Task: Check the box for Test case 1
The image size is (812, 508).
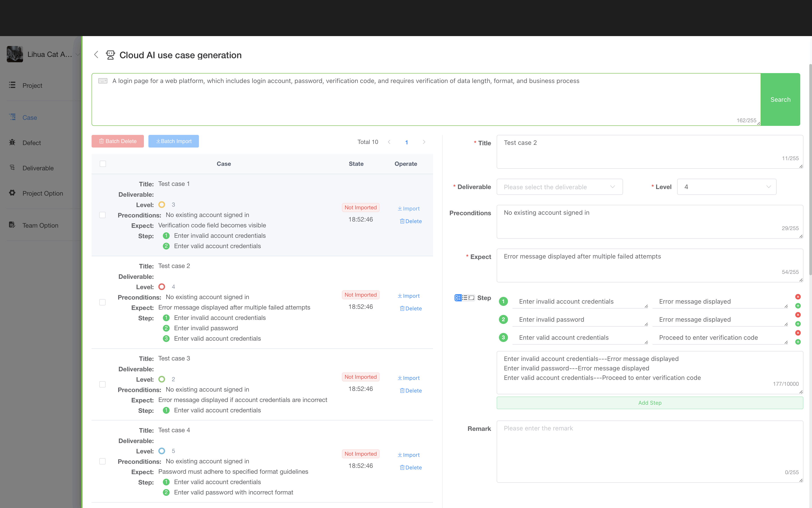Action: tap(102, 215)
